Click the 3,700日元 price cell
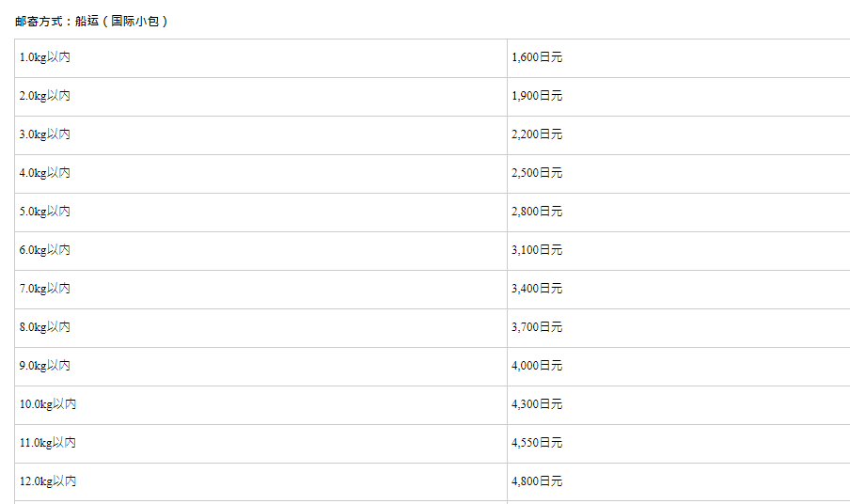The image size is (850, 504). [679, 327]
